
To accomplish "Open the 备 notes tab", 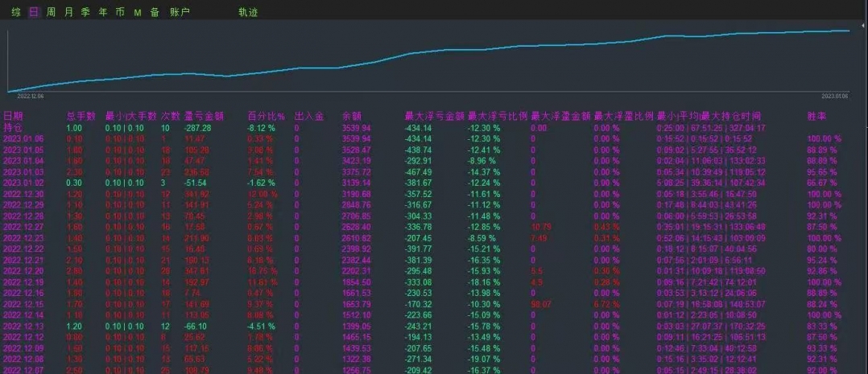I will tap(154, 12).
